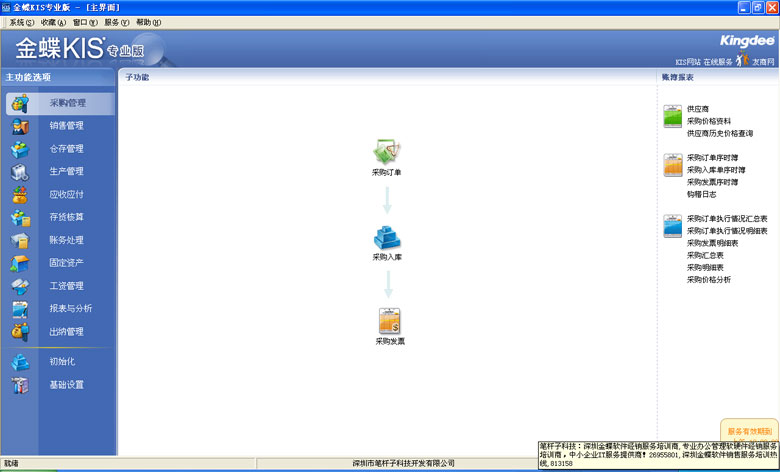The height and width of the screenshot is (472, 780).
Task: Click the 初始化 menu label
Action: pyautogui.click(x=62, y=362)
